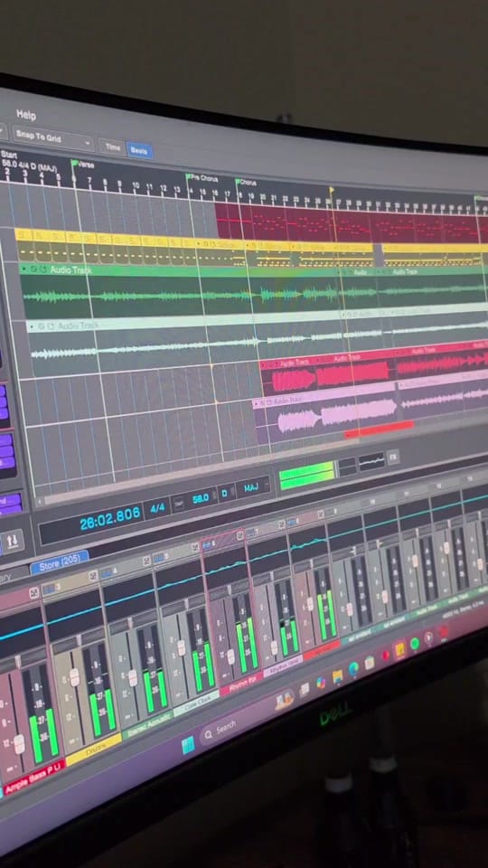488x868 pixels.
Task: Select the Chorus marker on timeline
Action: tap(246, 182)
